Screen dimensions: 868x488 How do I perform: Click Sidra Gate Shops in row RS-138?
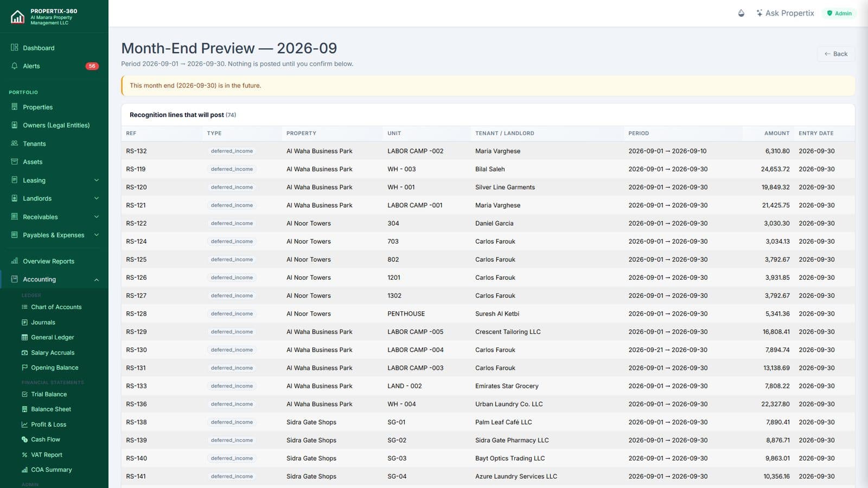(x=311, y=422)
